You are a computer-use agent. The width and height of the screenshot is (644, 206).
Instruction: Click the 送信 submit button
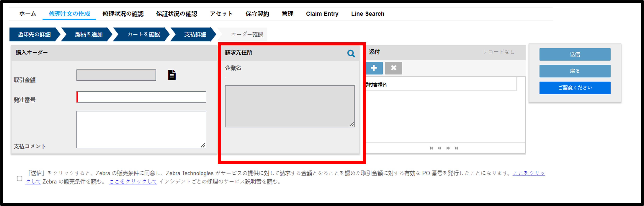[575, 54]
